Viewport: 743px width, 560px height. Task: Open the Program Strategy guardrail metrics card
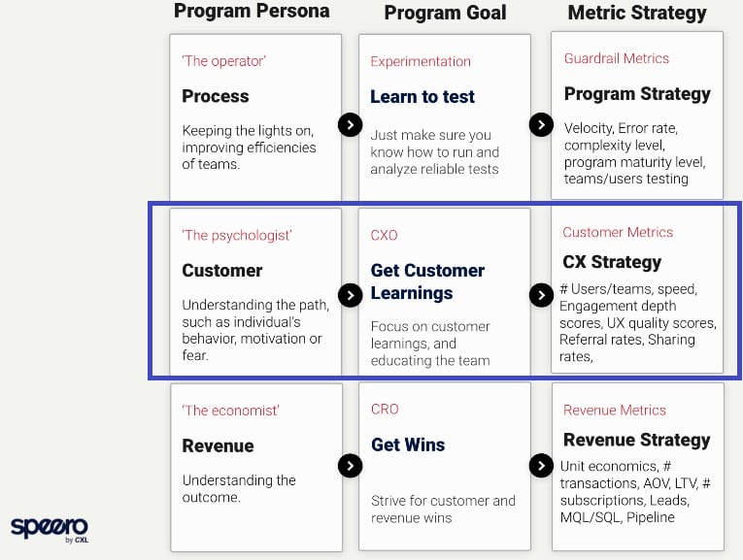[x=637, y=115]
